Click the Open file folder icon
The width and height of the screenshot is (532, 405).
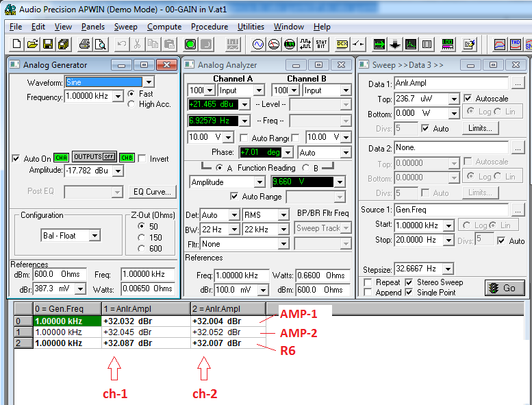32,45
